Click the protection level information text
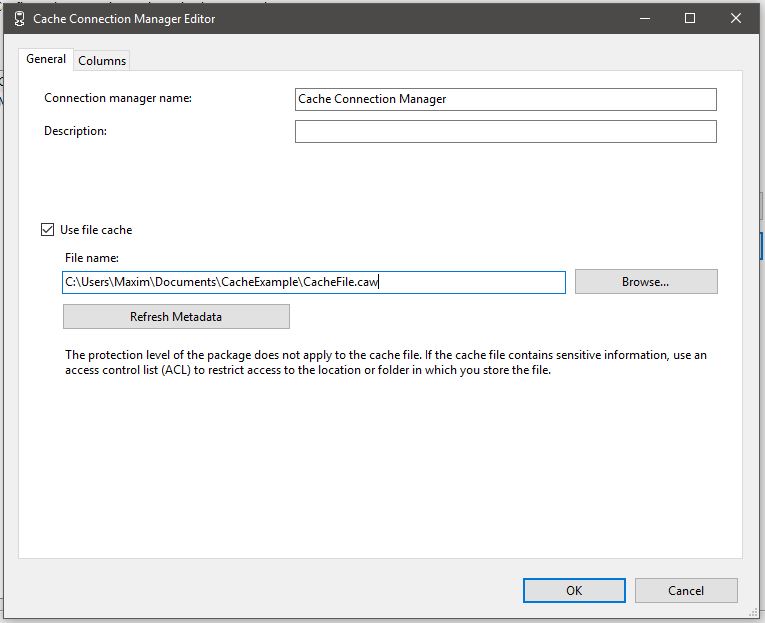The height and width of the screenshot is (623, 765). pyautogui.click(x=386, y=362)
